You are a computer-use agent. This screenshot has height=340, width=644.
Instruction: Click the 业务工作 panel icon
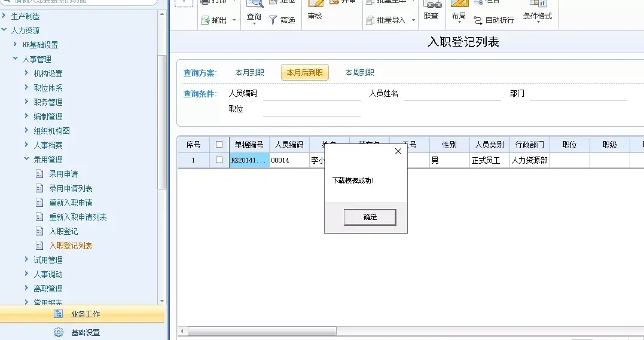59,314
